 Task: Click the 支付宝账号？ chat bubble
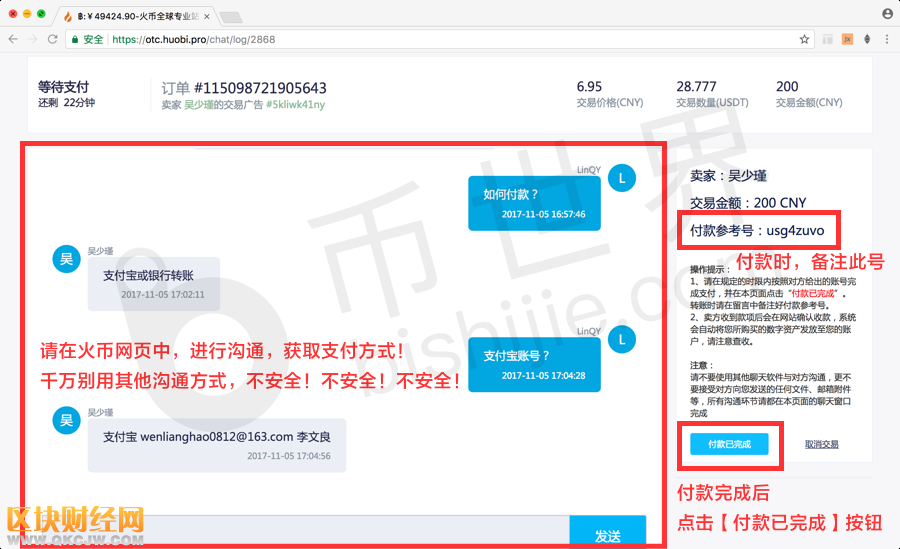(x=534, y=365)
